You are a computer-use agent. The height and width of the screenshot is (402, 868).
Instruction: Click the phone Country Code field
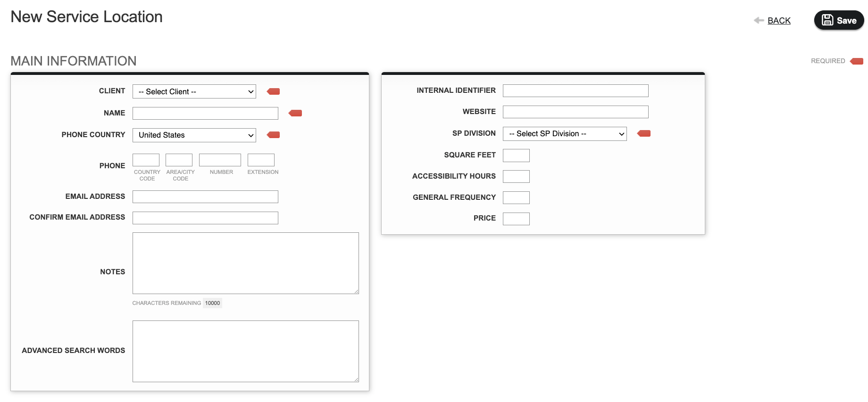tap(146, 160)
